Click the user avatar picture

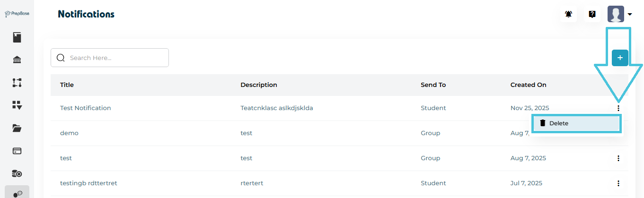coord(616,14)
